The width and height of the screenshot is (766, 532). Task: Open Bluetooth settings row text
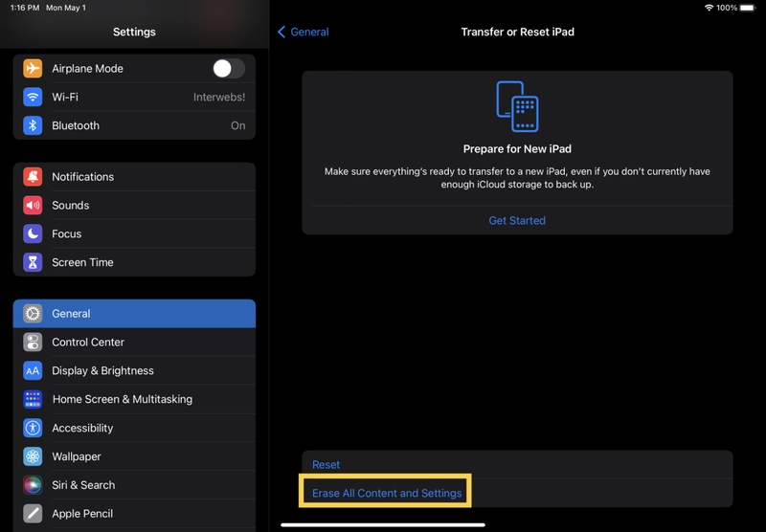point(76,125)
